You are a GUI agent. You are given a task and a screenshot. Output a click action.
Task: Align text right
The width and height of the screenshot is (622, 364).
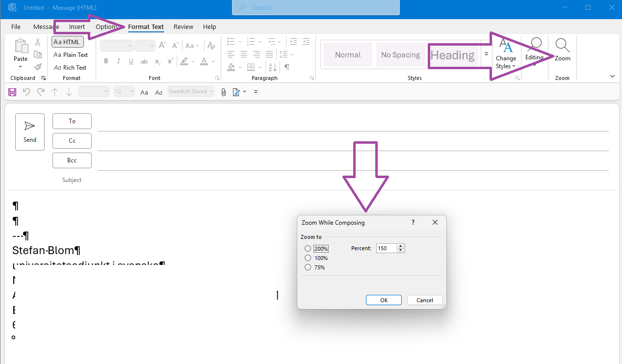(x=257, y=54)
